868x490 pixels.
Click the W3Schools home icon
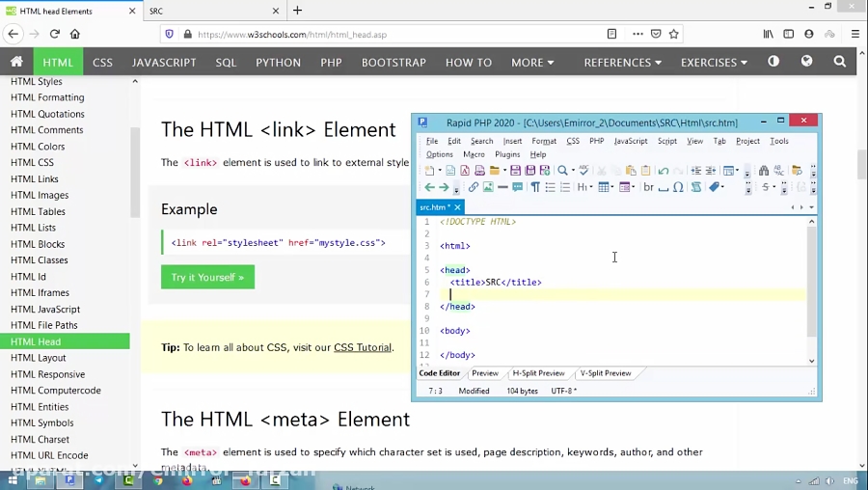[x=16, y=62]
